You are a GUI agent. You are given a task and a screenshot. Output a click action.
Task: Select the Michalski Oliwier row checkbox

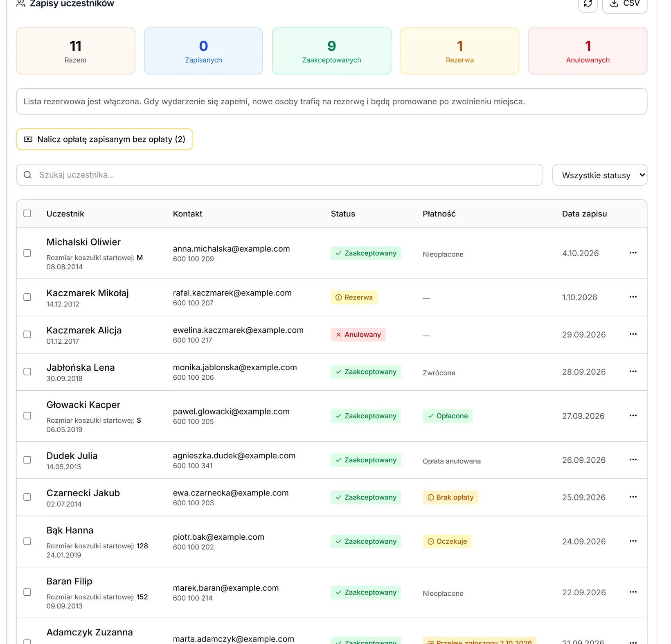coord(27,253)
